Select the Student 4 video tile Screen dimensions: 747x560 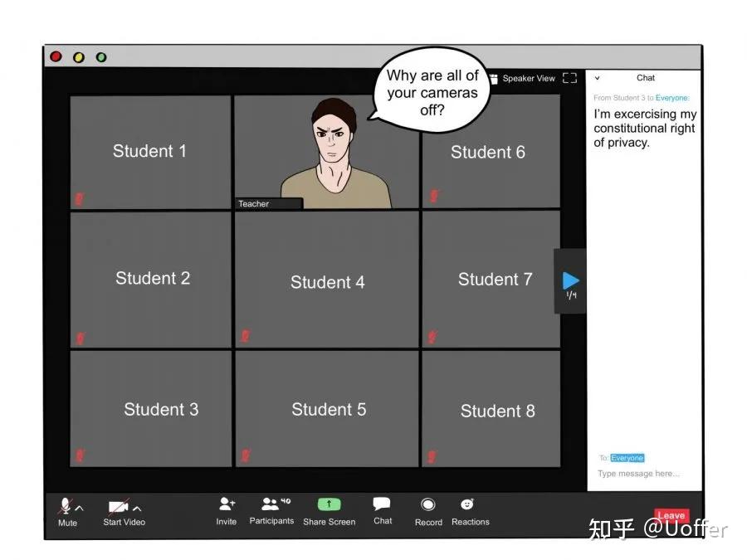point(327,280)
